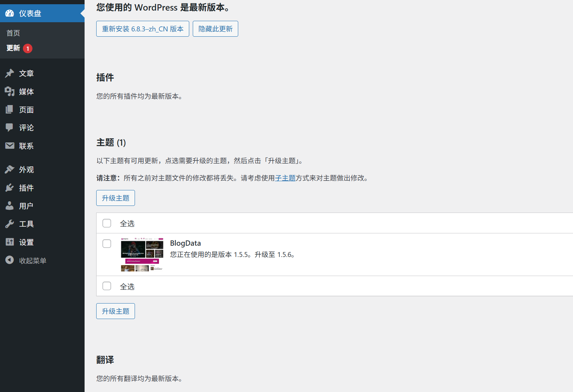Click the upper 升级主题 button
573x392 pixels.
(x=116, y=198)
